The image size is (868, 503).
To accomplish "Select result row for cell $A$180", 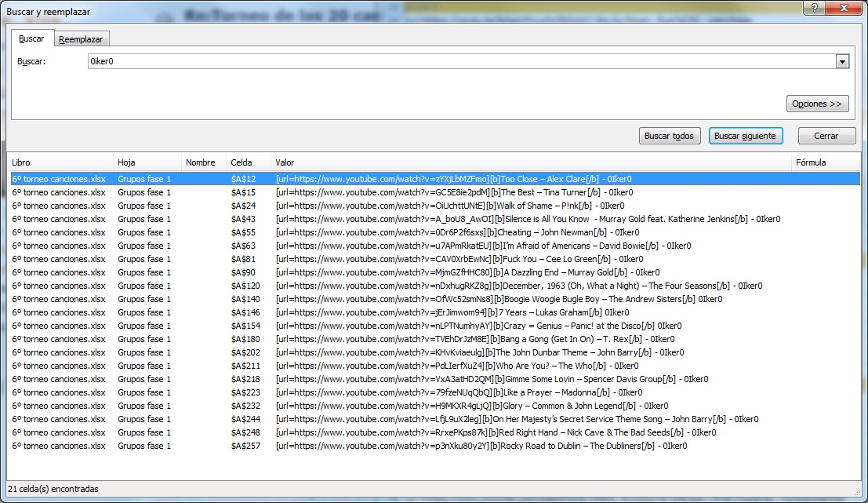I will tap(435, 339).
